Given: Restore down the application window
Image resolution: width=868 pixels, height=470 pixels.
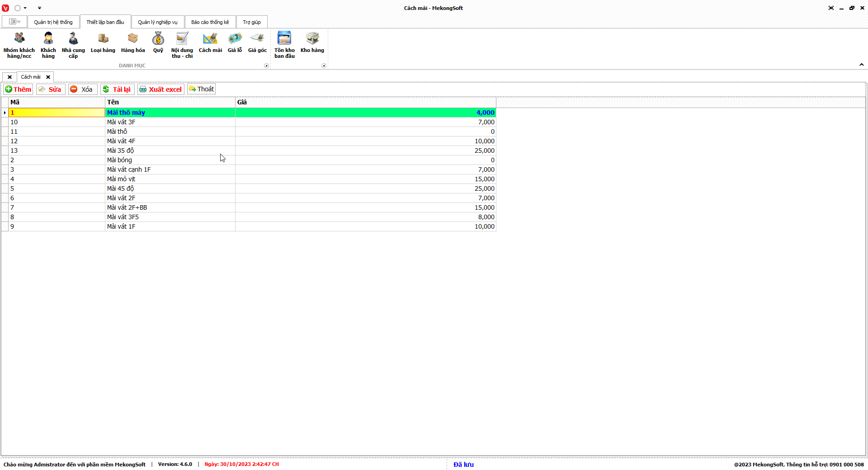Looking at the screenshot, I should click(852, 8).
